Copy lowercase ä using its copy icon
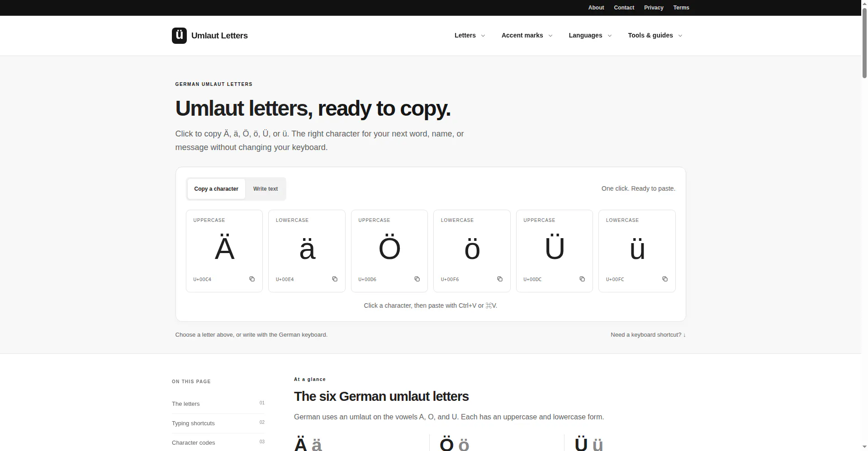Viewport: 868px width, 451px height. click(x=335, y=279)
